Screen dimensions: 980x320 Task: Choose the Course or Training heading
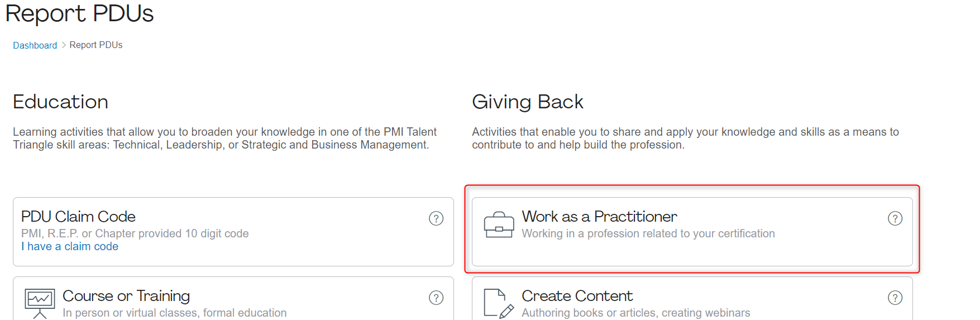tap(126, 296)
